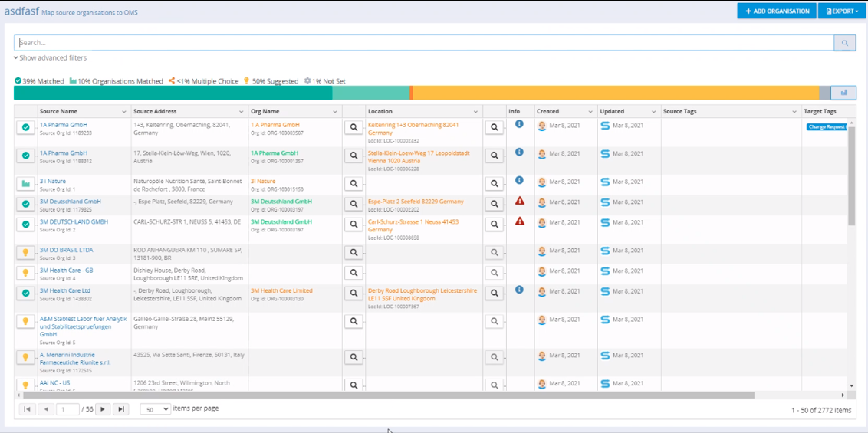
Task: Open the 3M Health Care Limited org link
Action: 281,291
